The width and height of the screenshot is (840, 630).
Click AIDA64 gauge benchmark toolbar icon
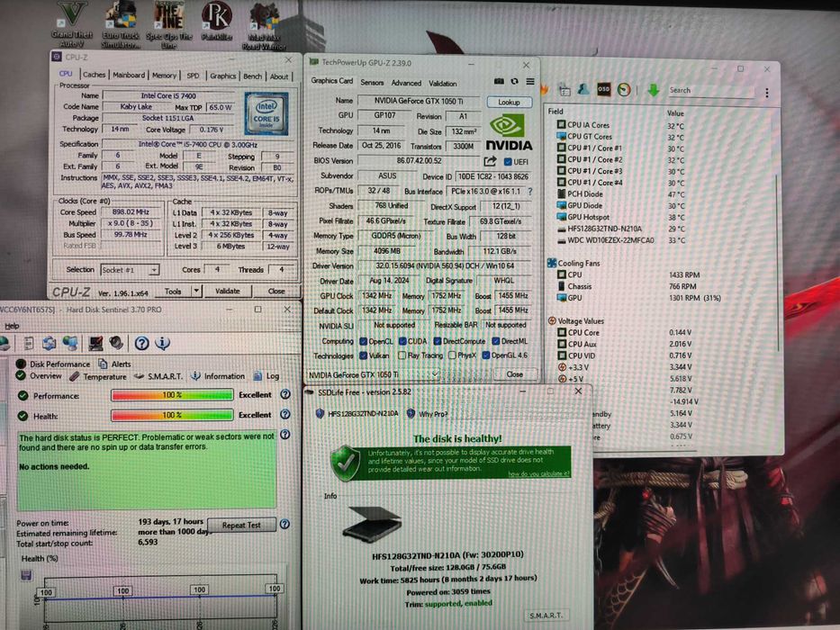(x=624, y=90)
